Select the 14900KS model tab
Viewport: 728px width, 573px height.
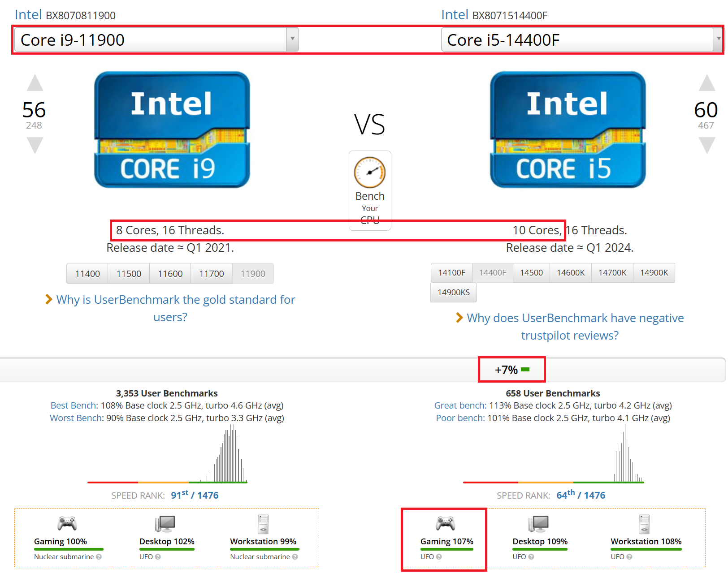tap(454, 293)
